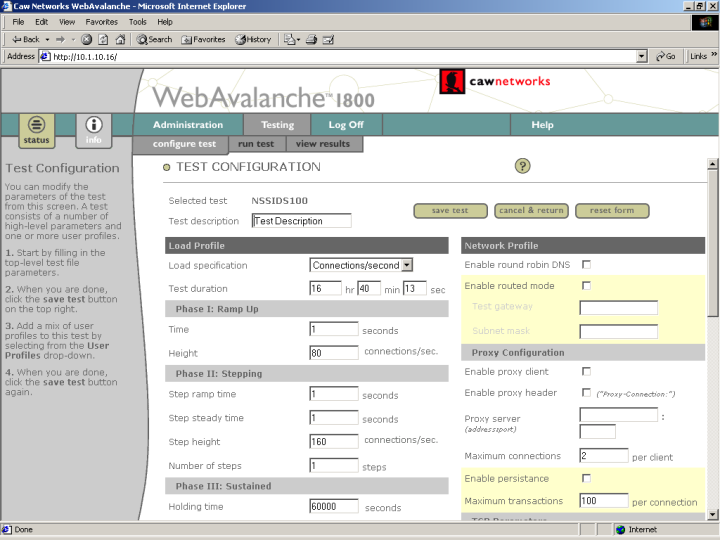Open the Tools menu
720x540 pixels.
[137, 22]
